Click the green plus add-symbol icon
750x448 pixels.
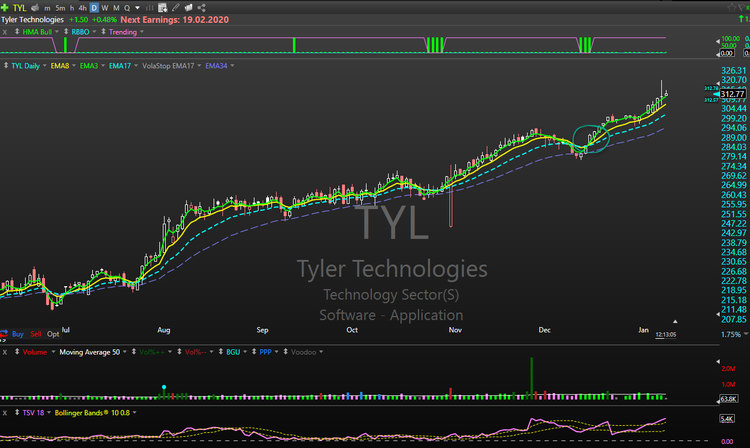[x=4, y=8]
